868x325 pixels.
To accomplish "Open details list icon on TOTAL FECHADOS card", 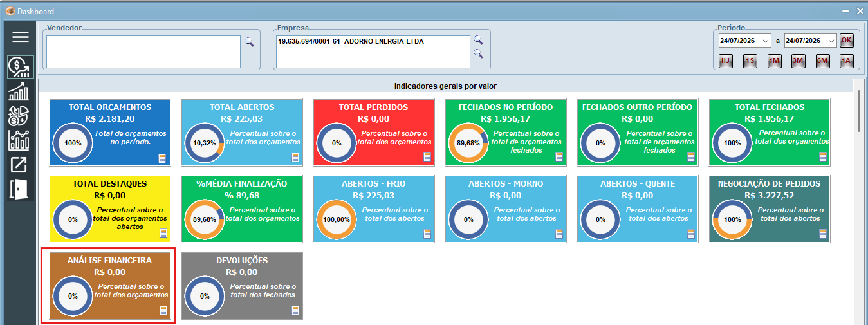I will [x=823, y=157].
